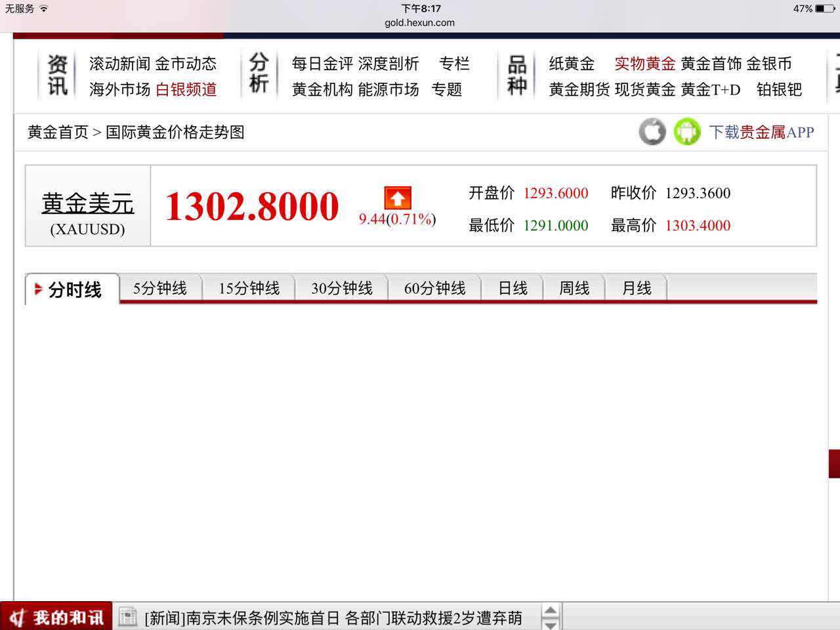This screenshot has height=630, width=840.
Task: Open 每日金评 analysis link
Action: 322,64
